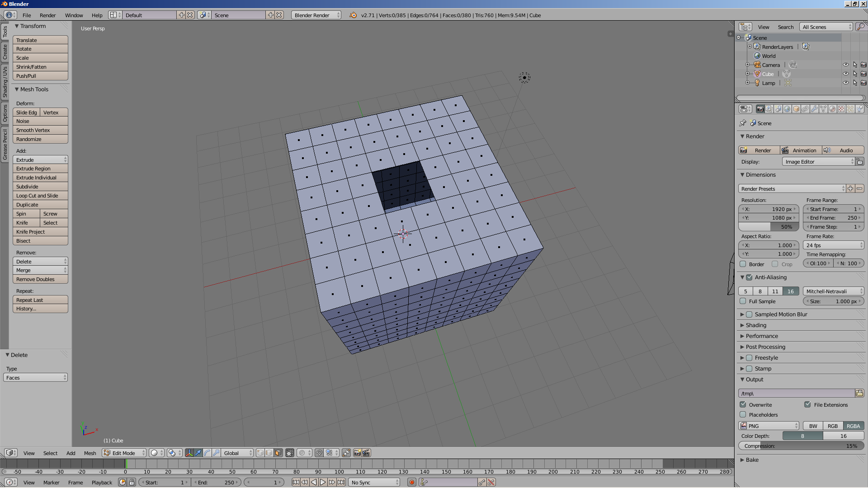Click the output path /tmp\ field
The image size is (868, 488).
796,394
